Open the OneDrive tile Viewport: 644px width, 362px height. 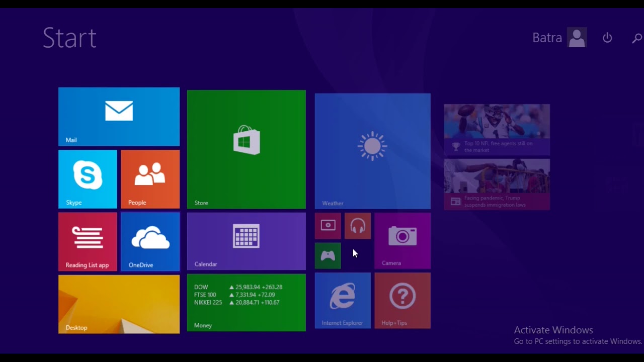(150, 241)
